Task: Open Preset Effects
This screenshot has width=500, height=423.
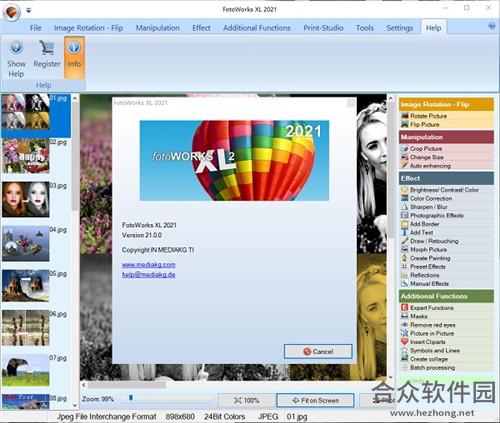Action: click(427, 266)
